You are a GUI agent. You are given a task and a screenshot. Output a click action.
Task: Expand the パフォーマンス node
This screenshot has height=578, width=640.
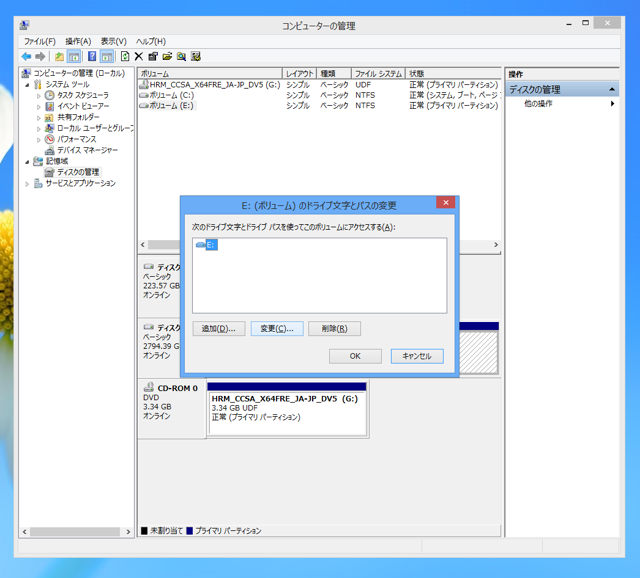click(39, 140)
